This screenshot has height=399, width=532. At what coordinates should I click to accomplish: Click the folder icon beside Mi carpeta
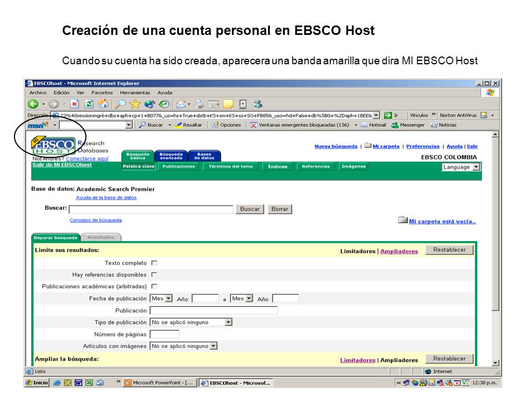click(368, 146)
